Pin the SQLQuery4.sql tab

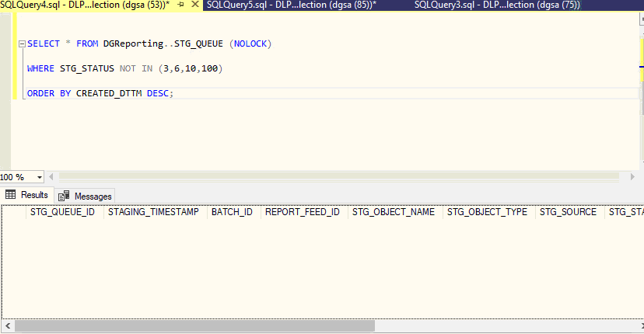pos(180,5)
